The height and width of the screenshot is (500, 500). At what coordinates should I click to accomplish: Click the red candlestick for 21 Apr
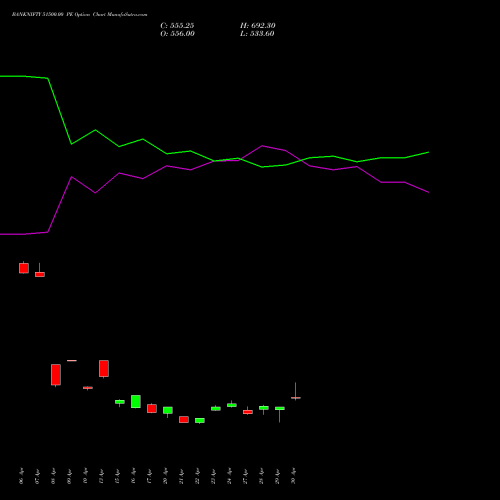[184, 419]
